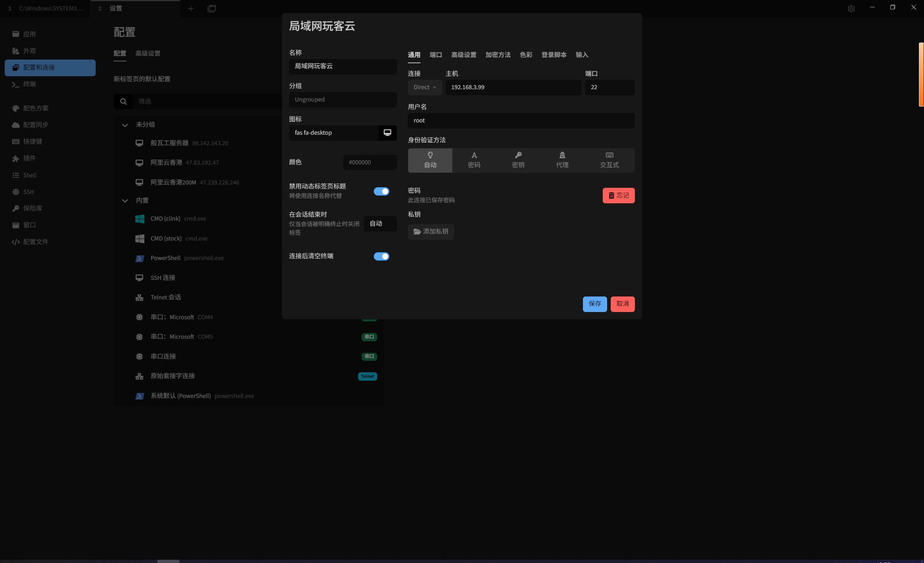Select the 原始套接字连接 profile

[249, 376]
